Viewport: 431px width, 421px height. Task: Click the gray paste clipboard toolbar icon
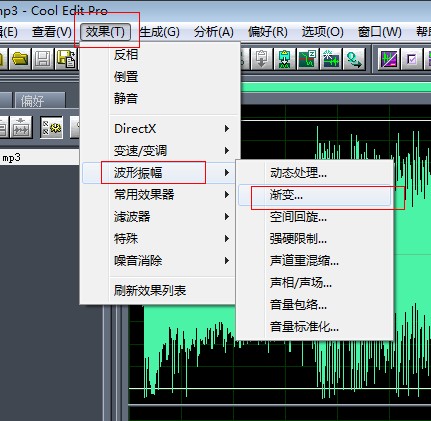point(262,59)
